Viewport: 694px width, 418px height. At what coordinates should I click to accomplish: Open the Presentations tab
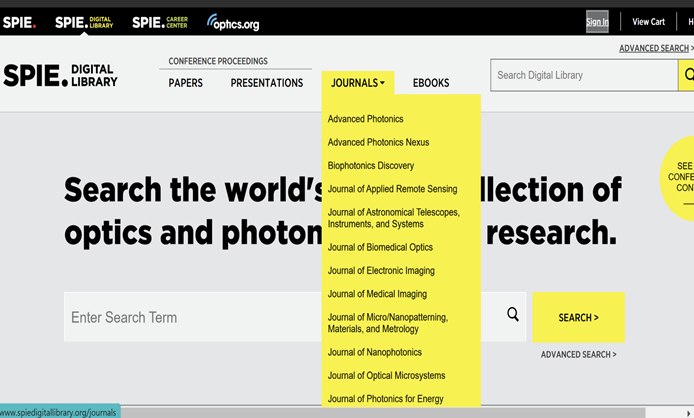[267, 83]
